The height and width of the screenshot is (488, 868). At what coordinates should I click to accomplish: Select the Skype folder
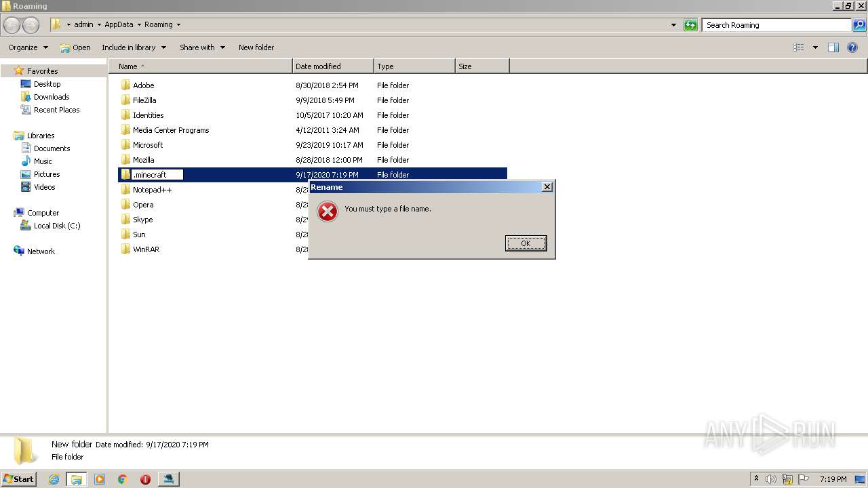click(x=143, y=220)
